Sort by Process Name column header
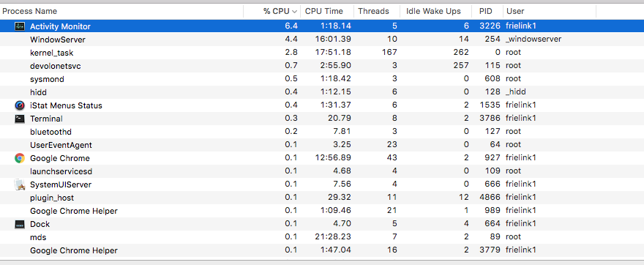 [121, 11]
